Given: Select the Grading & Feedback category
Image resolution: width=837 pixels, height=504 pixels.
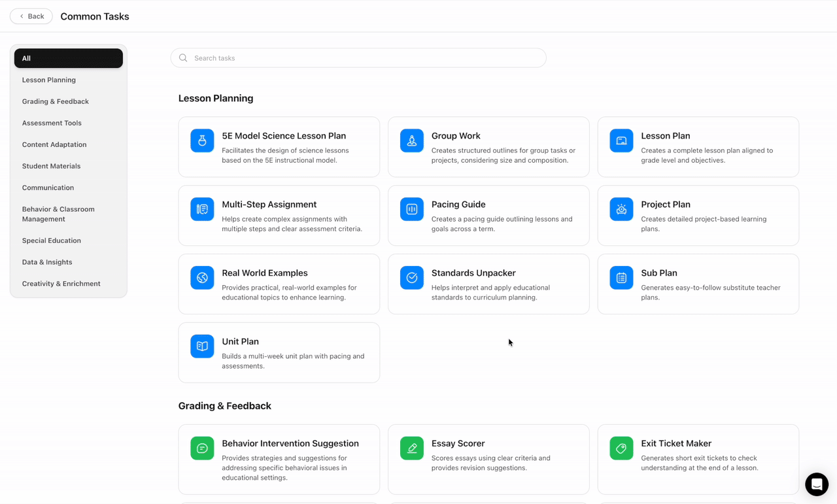Looking at the screenshot, I should (56, 101).
